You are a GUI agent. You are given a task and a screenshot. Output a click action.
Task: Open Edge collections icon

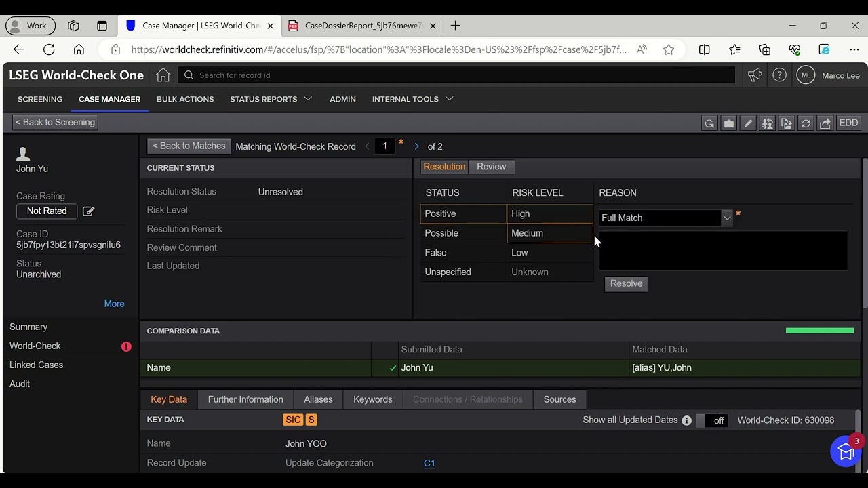764,49
